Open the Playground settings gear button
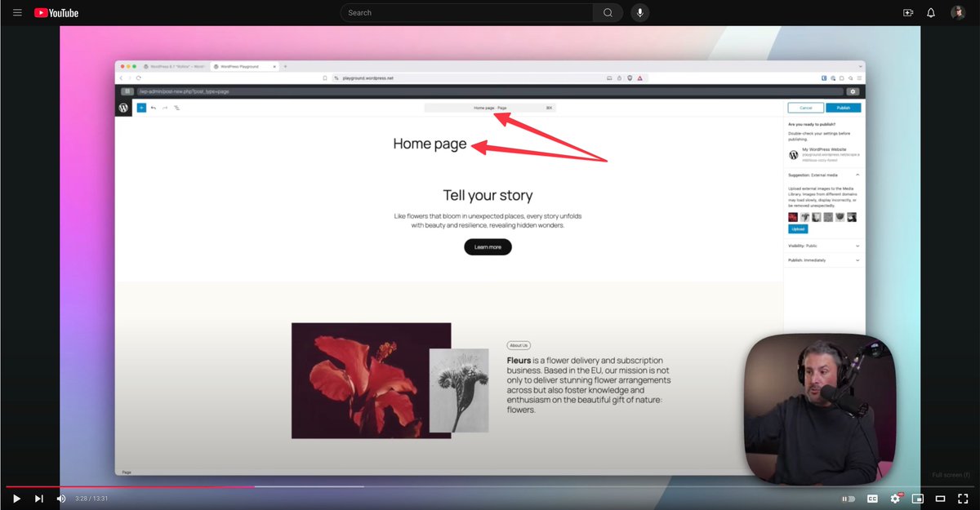Screen dimensions: 980x510 [853, 91]
